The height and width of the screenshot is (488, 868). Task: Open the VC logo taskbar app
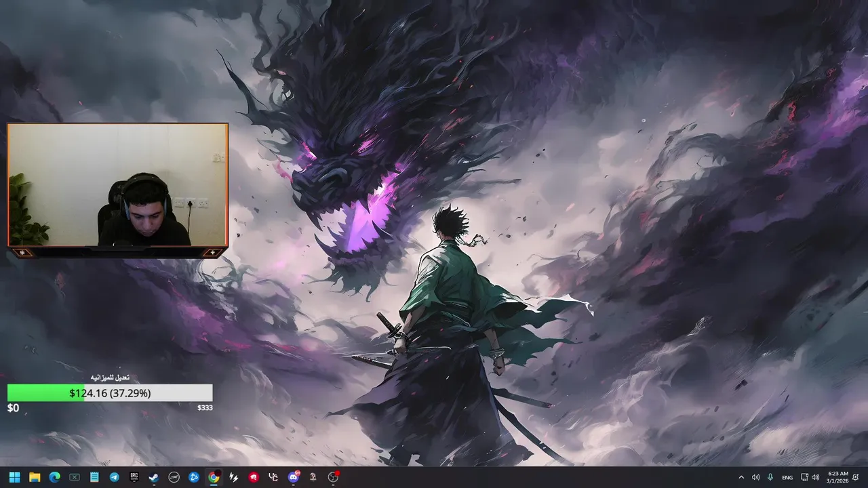[273, 477]
